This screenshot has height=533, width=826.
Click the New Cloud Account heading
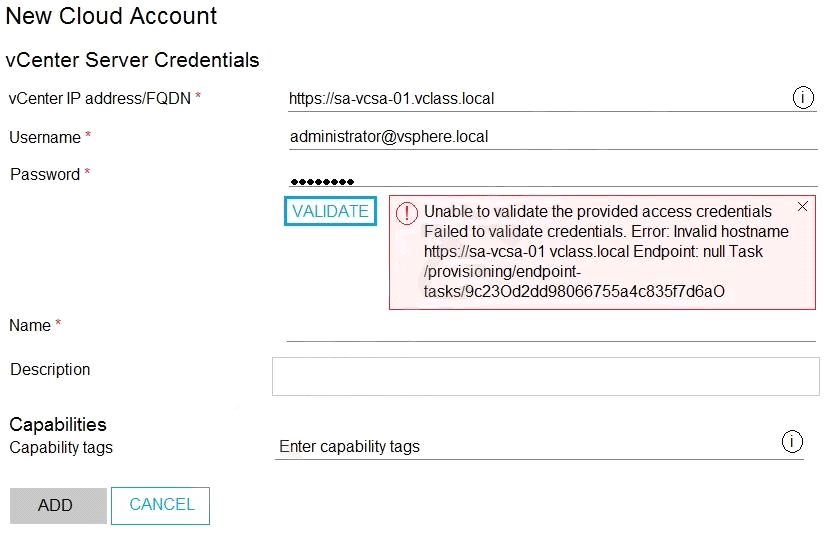pos(111,16)
